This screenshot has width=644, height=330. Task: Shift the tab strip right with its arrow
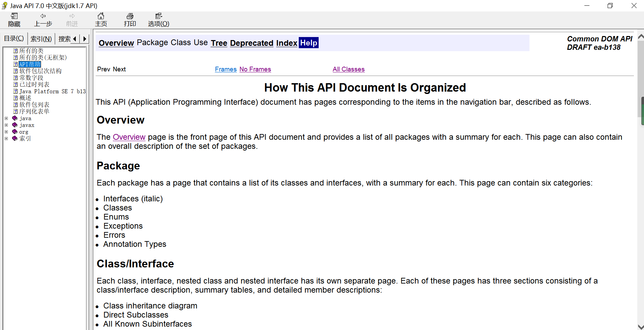pyautogui.click(x=85, y=39)
